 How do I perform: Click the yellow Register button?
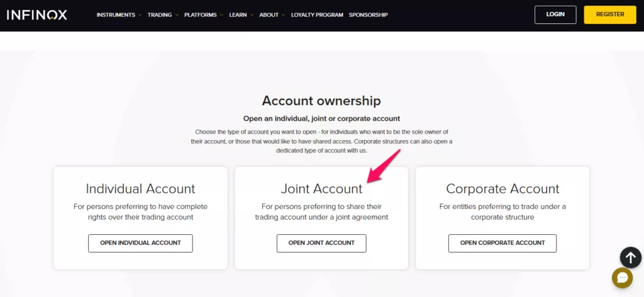coord(610,15)
